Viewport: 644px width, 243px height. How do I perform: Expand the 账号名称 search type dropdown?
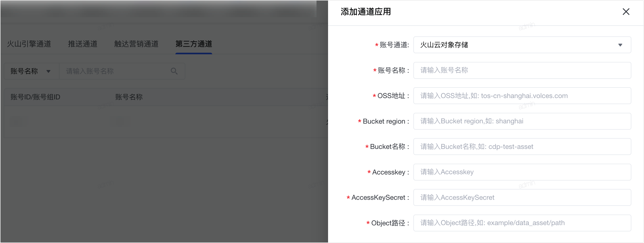(x=32, y=71)
